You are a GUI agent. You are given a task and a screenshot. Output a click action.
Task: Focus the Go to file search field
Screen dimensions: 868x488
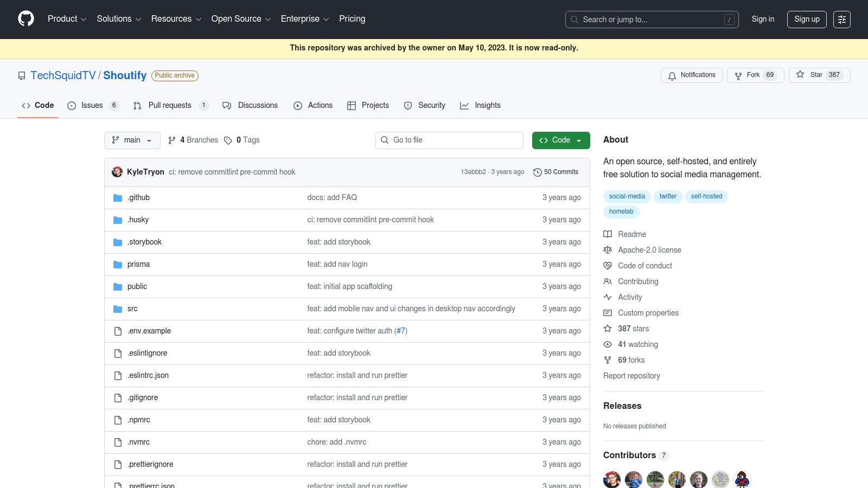(449, 140)
